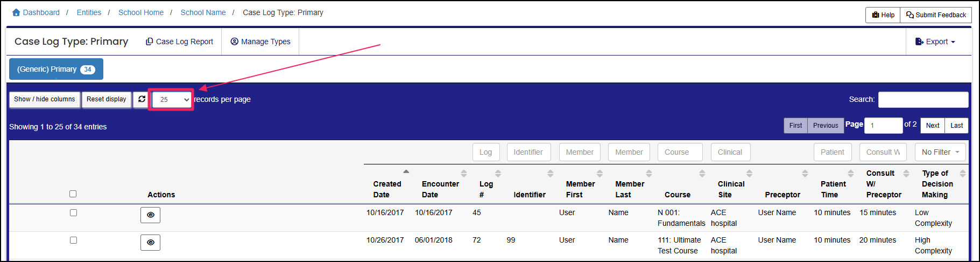
Task: Select the (Generic) Primary tab
Action: (56, 69)
